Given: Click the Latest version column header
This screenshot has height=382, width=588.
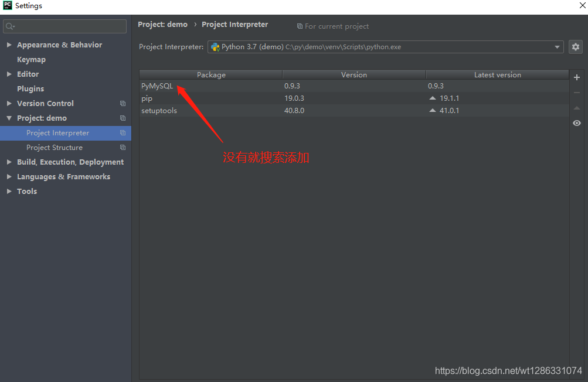Looking at the screenshot, I should tap(497, 74).
